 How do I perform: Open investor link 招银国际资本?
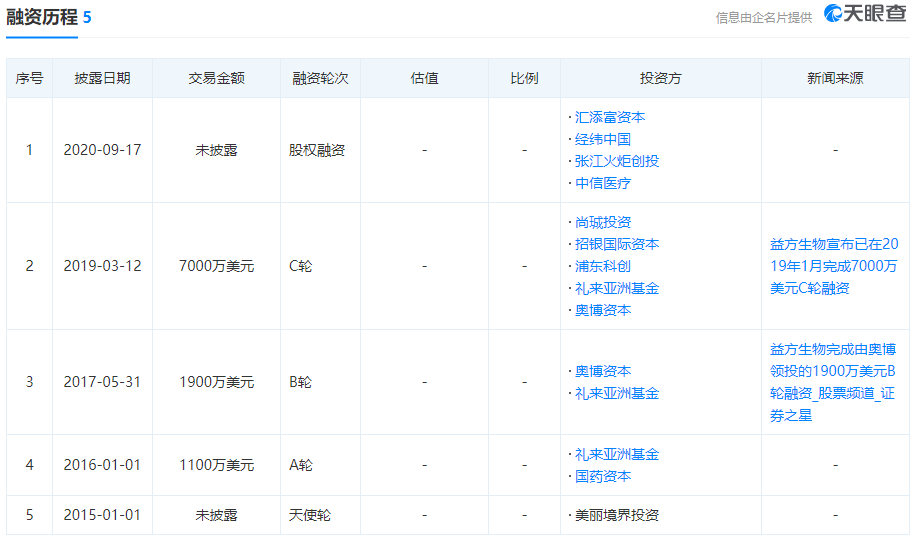[x=616, y=244]
